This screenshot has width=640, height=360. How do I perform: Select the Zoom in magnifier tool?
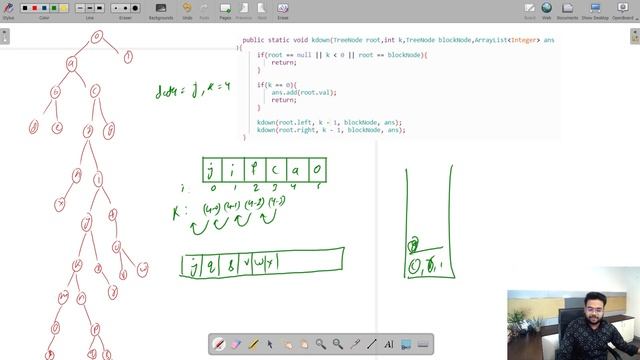pos(321,344)
